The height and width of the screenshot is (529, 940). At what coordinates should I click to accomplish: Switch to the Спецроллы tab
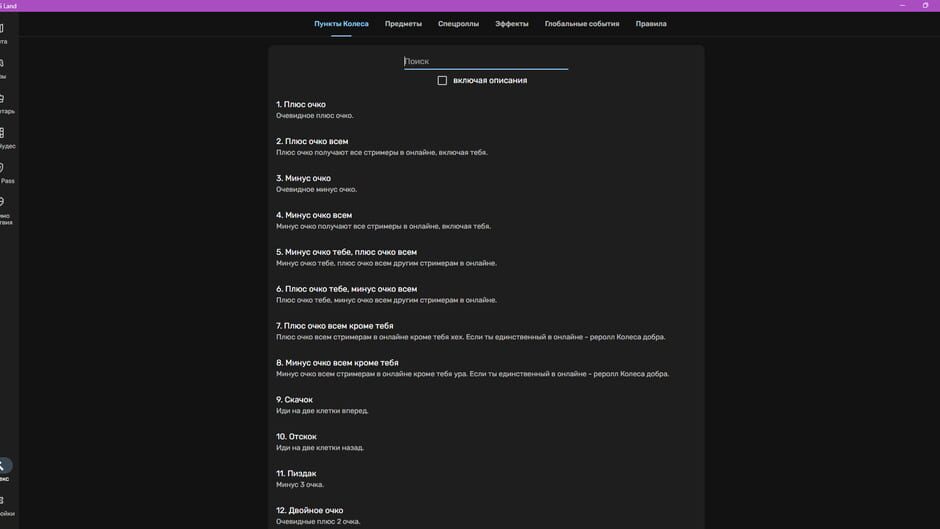(x=458, y=24)
